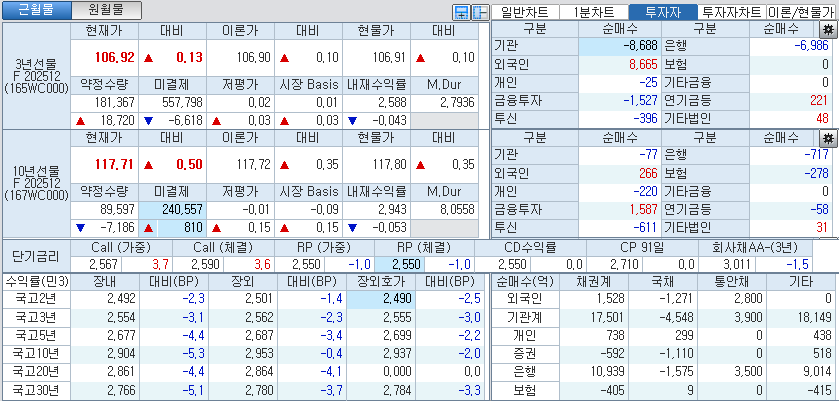Click the 3-year open interest change -6,618
The height and width of the screenshot is (401, 839).
186,120
